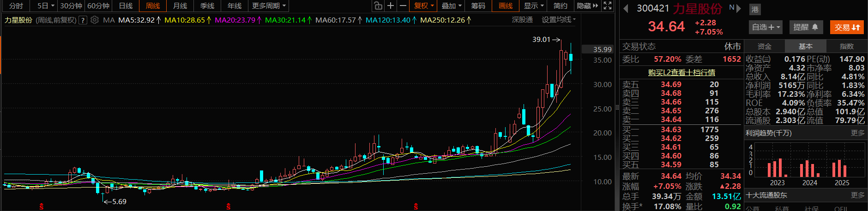The width and height of the screenshot is (868, 211).
Task: Click the 卖五 price 34.69
Action: [671, 84]
